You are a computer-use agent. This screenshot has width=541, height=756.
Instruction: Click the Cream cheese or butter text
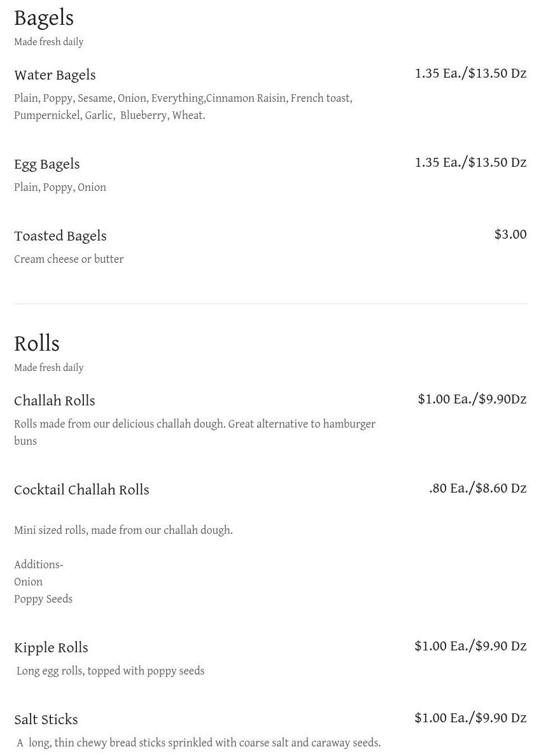click(69, 260)
